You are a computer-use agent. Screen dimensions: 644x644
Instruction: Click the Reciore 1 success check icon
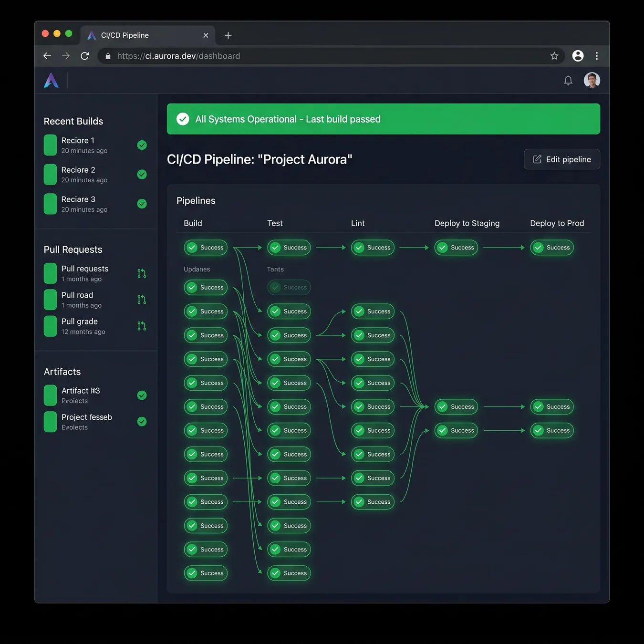142,145
